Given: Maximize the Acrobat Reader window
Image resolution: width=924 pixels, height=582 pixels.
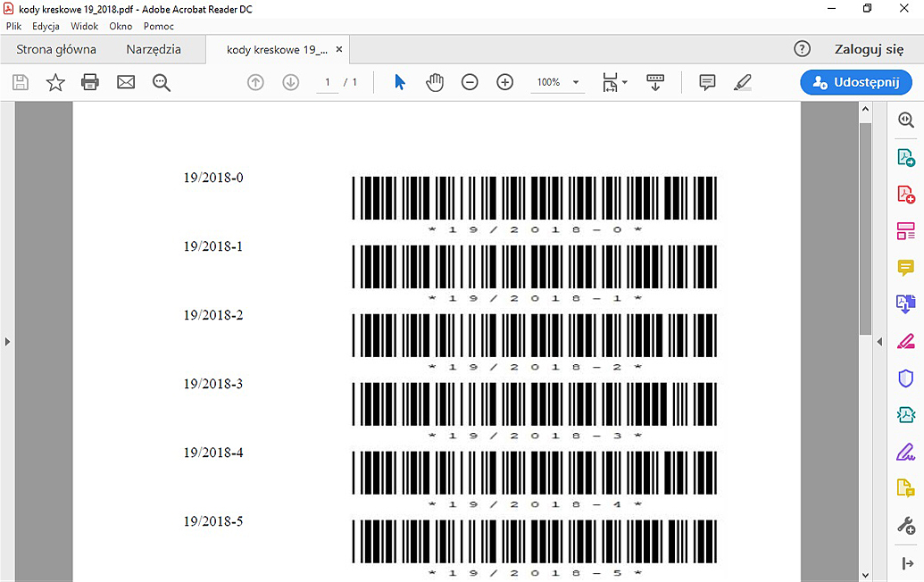Looking at the screenshot, I should [868, 8].
